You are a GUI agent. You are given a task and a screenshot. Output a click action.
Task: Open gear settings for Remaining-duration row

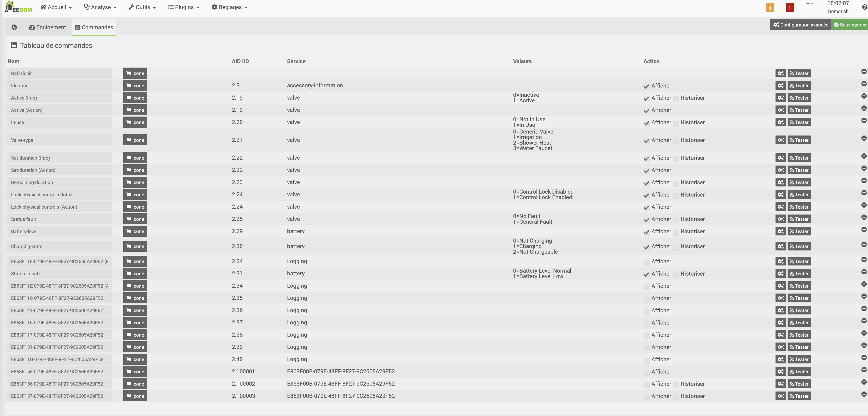pyautogui.click(x=780, y=182)
